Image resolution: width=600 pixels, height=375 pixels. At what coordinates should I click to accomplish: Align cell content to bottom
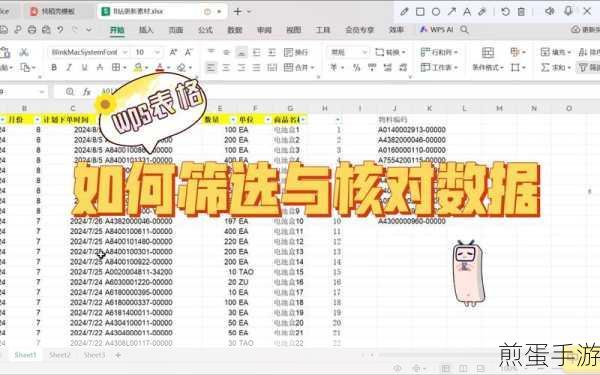click(241, 52)
